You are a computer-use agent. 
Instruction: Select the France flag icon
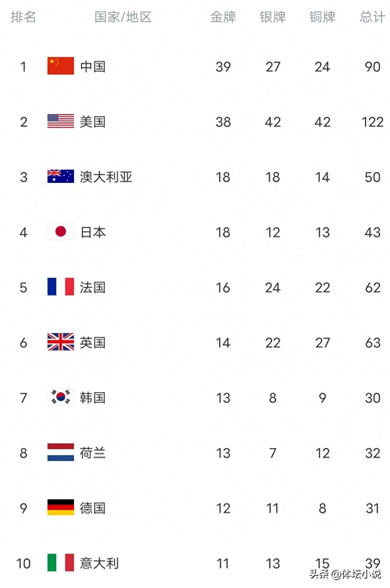coord(61,287)
